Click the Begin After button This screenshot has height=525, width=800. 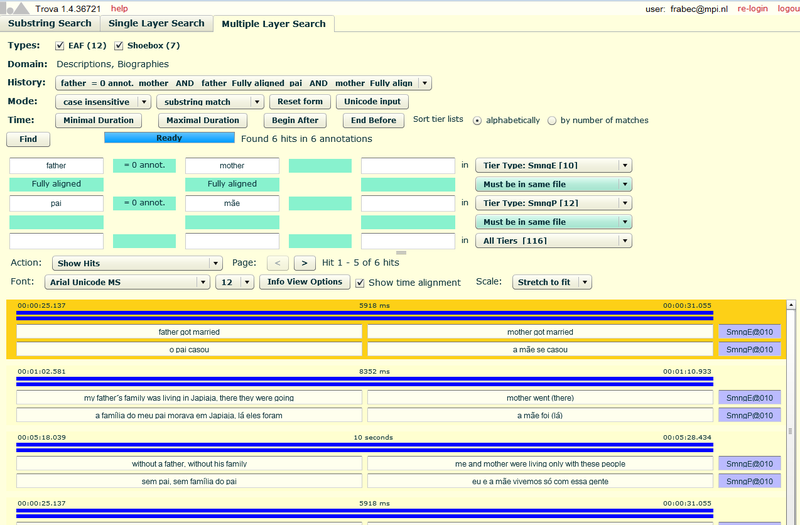(295, 120)
